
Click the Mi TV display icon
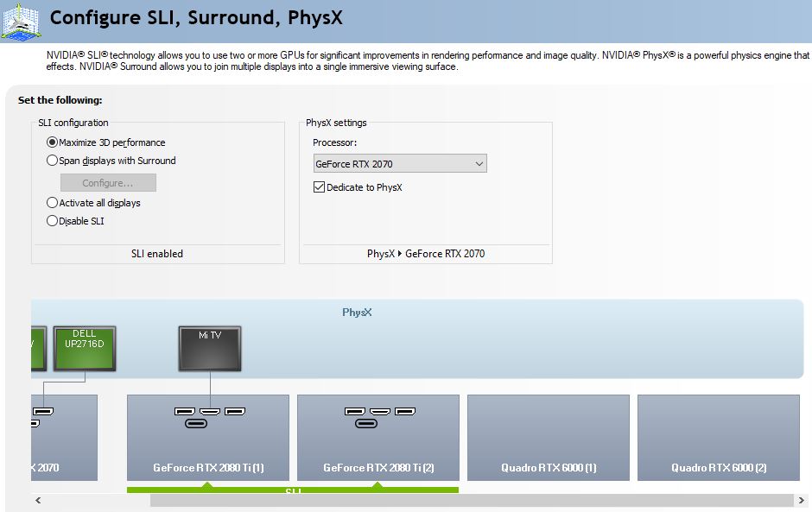210,349
